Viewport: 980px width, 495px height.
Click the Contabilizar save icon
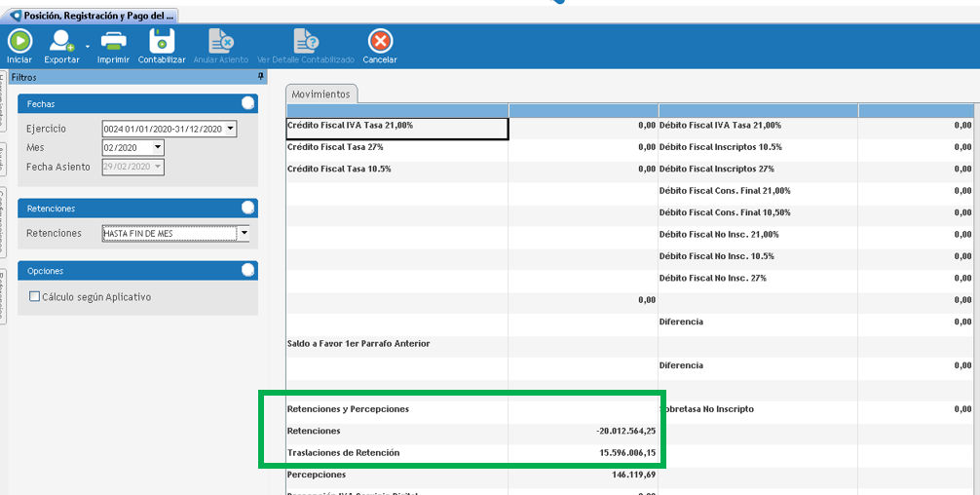162,41
